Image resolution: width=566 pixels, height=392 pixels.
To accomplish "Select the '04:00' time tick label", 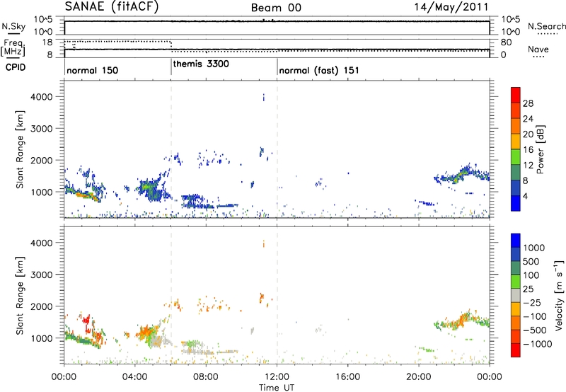I will [x=134, y=377].
